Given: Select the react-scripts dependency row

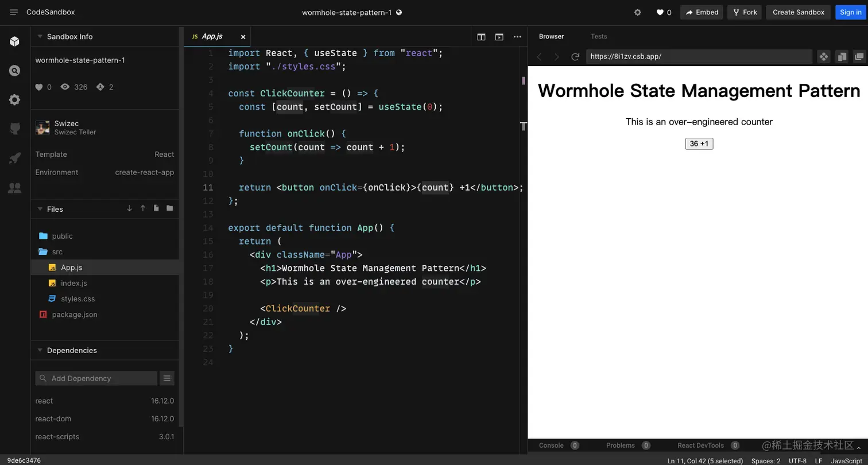Looking at the screenshot, I should [x=104, y=436].
